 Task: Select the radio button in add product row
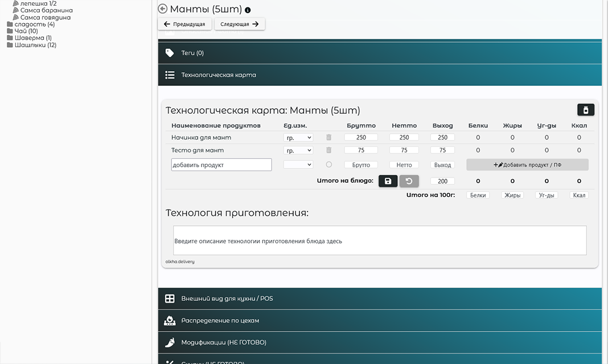point(329,164)
